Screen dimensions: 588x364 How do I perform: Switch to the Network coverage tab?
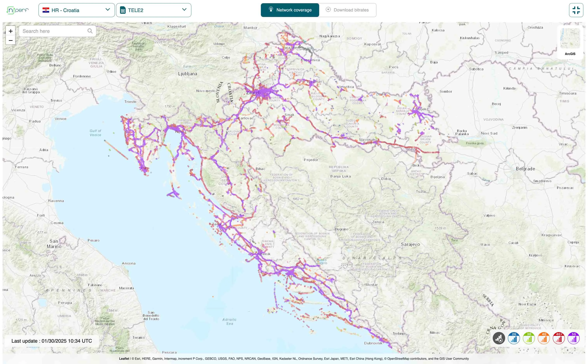(290, 10)
